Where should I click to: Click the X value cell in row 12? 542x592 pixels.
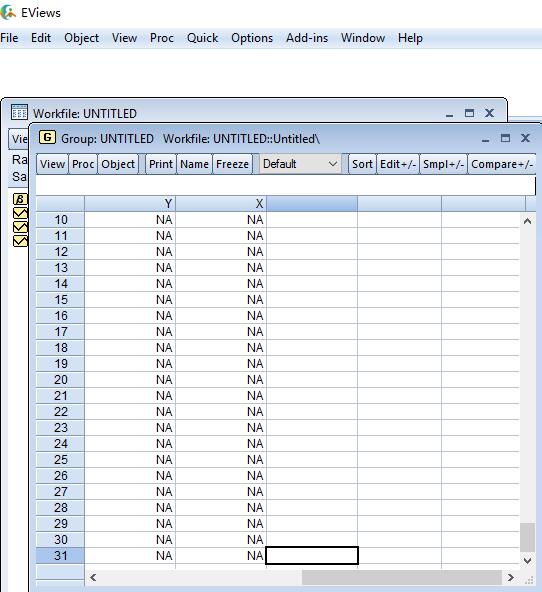(221, 252)
